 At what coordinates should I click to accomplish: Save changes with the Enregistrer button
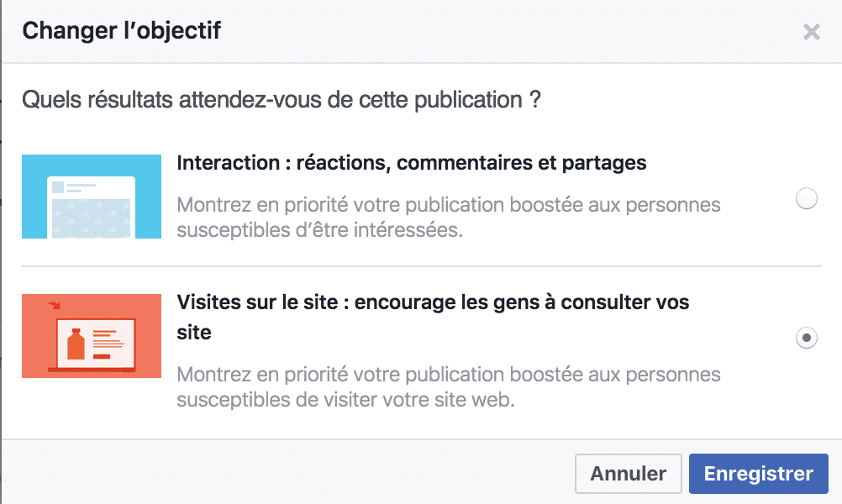click(x=758, y=474)
